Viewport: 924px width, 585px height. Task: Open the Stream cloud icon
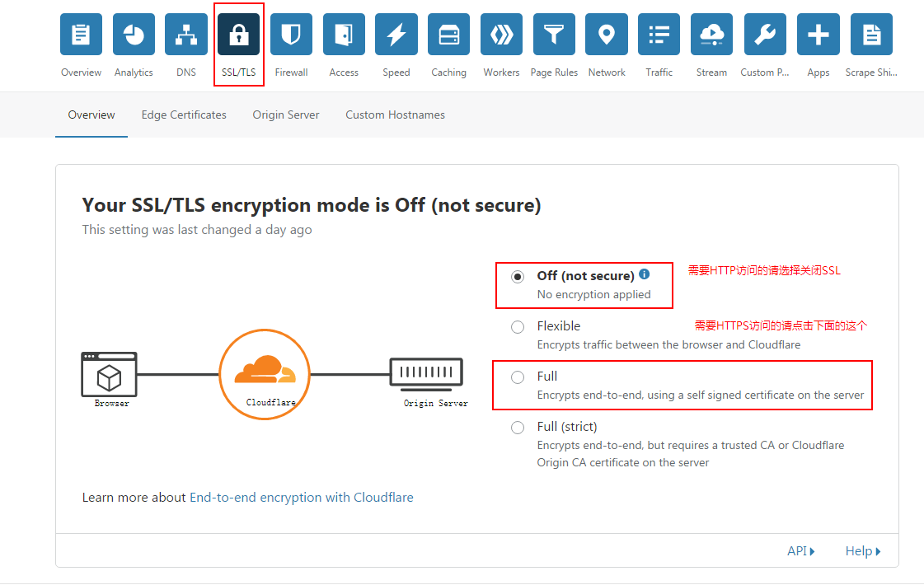[x=711, y=34]
